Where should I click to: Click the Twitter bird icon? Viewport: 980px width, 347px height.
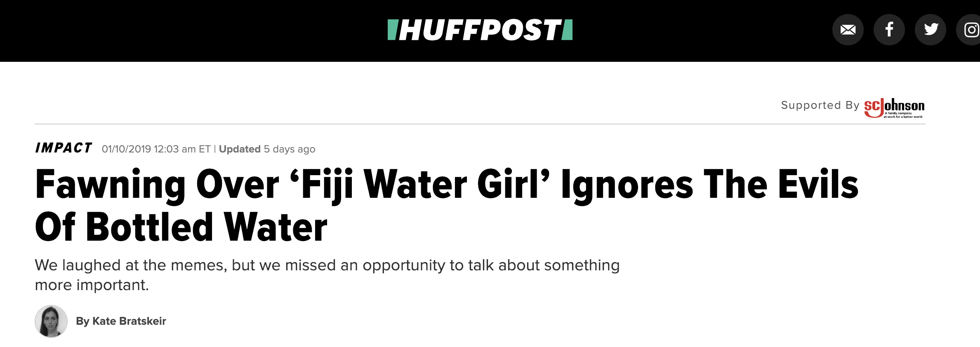[931, 30]
